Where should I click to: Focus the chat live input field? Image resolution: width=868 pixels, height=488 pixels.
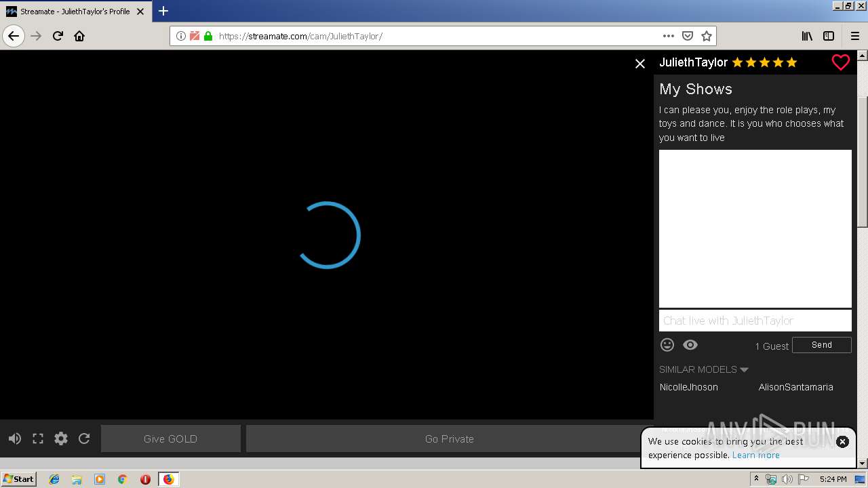(x=755, y=321)
